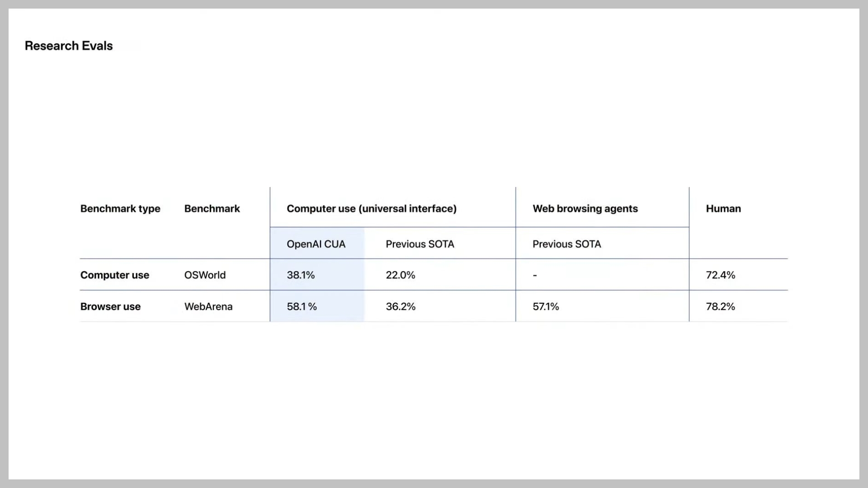
Task: Click the Human column header
Action: [x=723, y=209]
